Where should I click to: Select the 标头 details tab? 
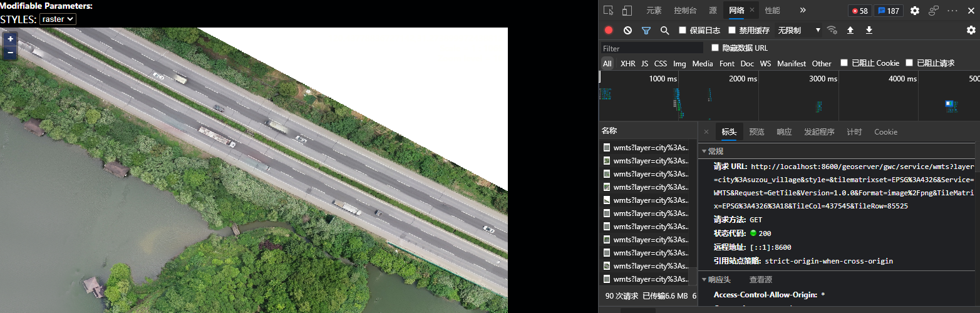[729, 132]
